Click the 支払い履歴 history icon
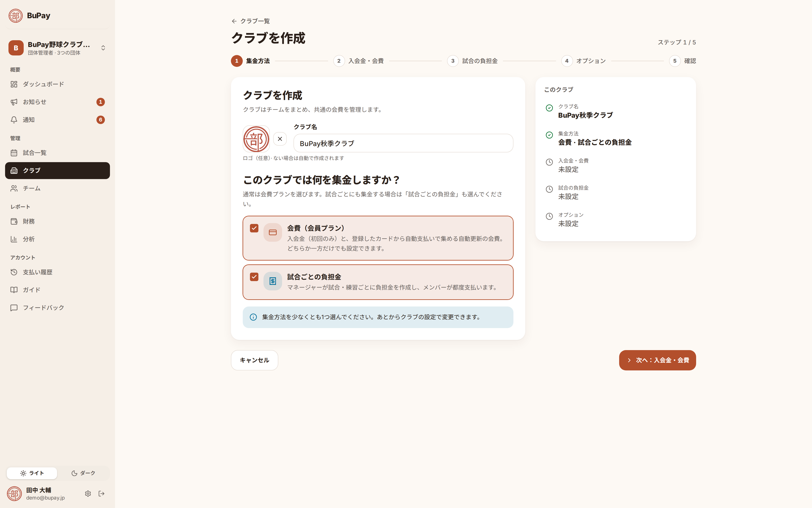The width and height of the screenshot is (812, 508). [x=14, y=272]
